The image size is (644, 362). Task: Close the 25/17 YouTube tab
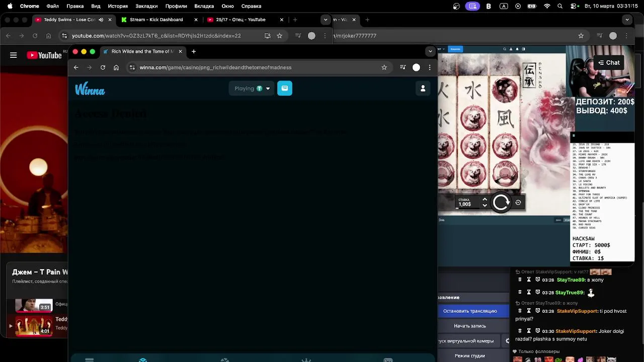point(282,20)
